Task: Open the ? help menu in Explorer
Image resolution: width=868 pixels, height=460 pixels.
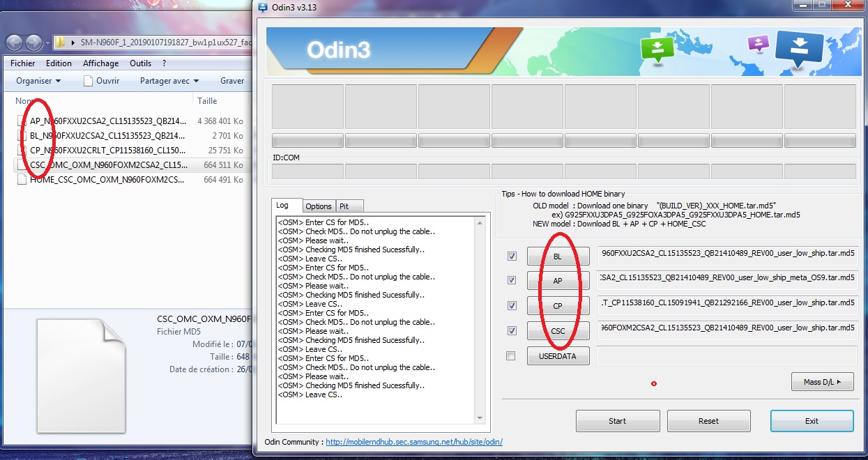Action: (165, 63)
